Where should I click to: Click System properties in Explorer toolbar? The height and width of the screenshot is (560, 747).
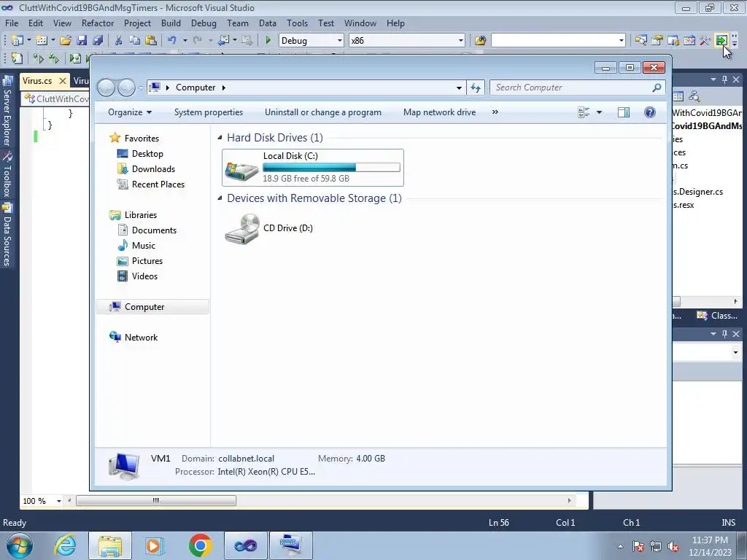tap(208, 112)
